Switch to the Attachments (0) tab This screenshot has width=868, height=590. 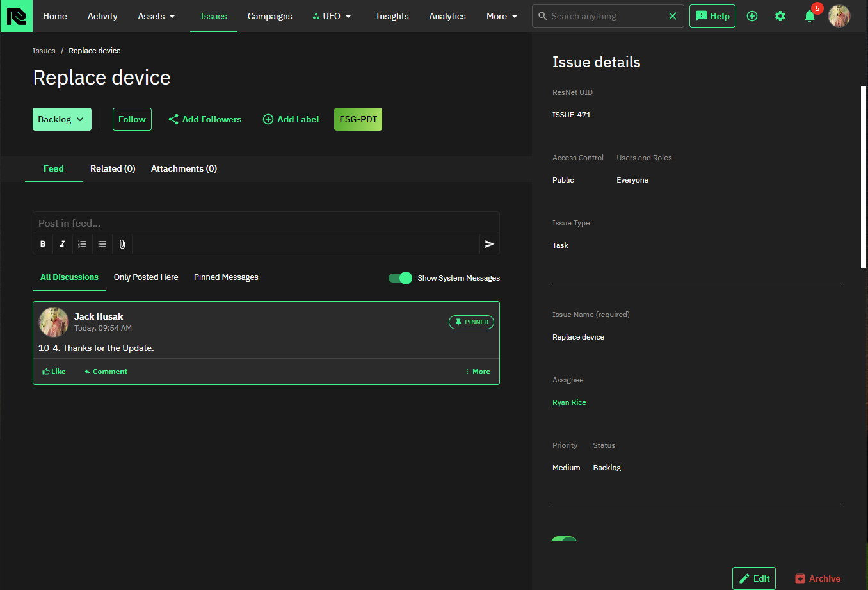coord(184,168)
